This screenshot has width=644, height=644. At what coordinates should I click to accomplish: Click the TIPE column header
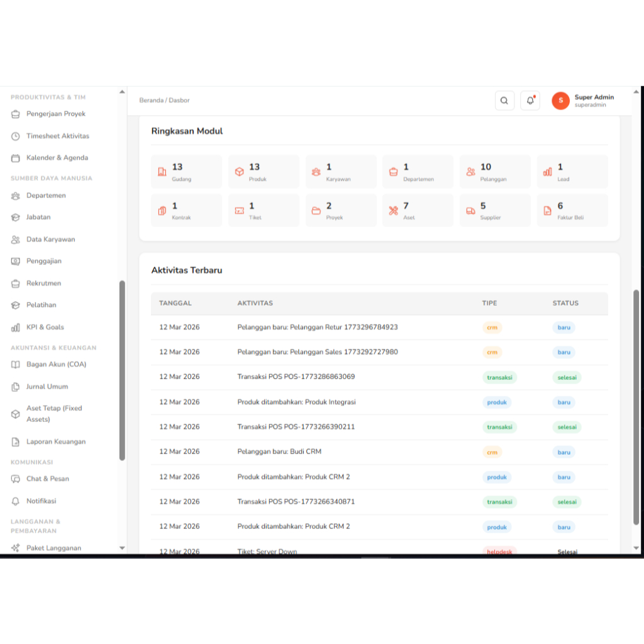point(489,303)
